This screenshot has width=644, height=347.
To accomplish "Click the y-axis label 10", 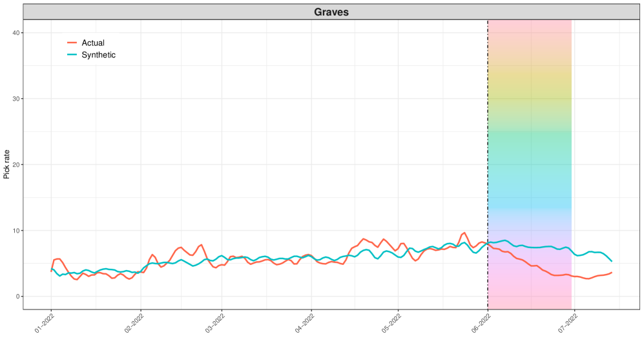I will click(16, 231).
